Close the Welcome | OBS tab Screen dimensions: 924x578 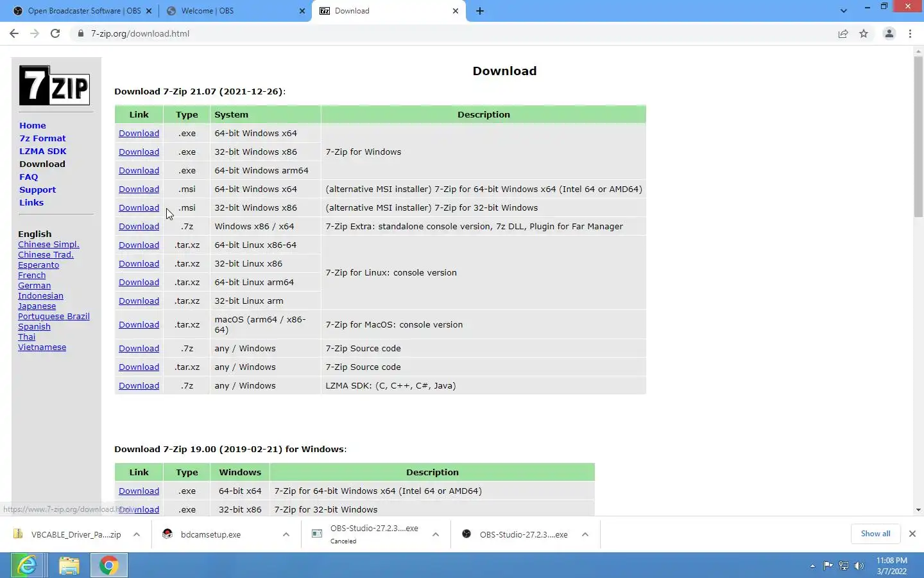302,11
